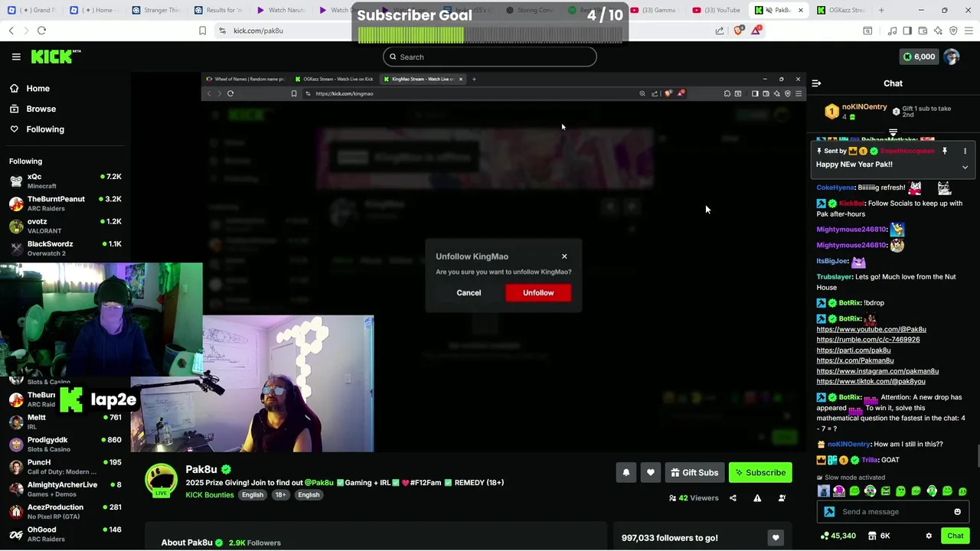Open chat settings gear

point(929,536)
